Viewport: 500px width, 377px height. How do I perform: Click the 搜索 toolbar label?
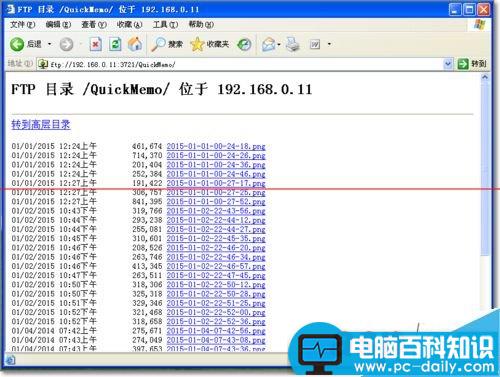175,44
